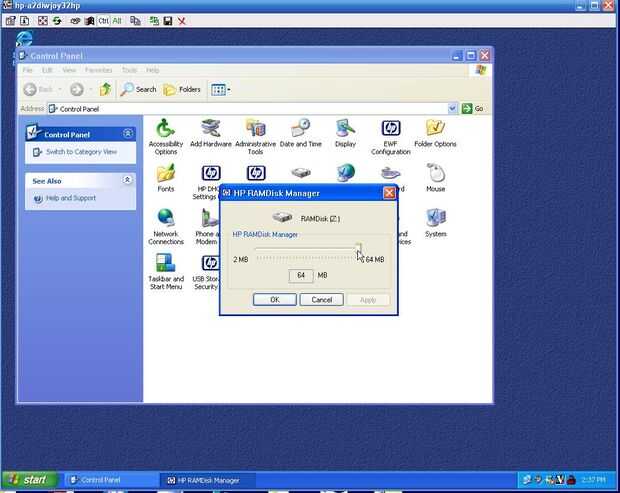Image resolution: width=620 pixels, height=493 pixels.
Task: Open the Edit menu
Action: click(47, 70)
